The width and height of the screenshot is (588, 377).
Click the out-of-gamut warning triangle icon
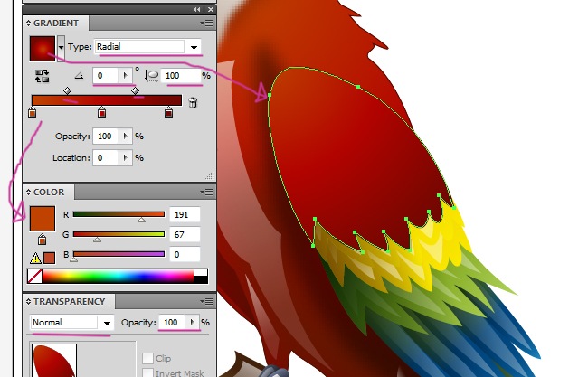[x=35, y=258]
